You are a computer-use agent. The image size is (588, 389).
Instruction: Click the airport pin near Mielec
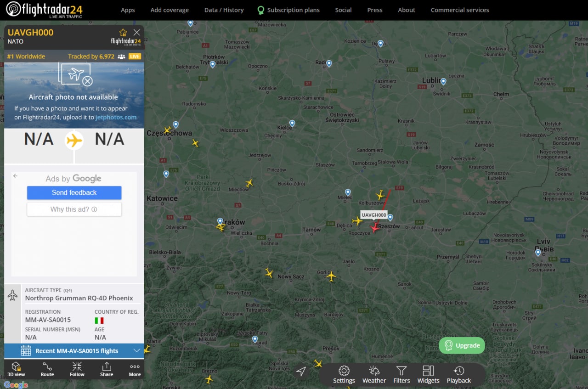tap(348, 192)
